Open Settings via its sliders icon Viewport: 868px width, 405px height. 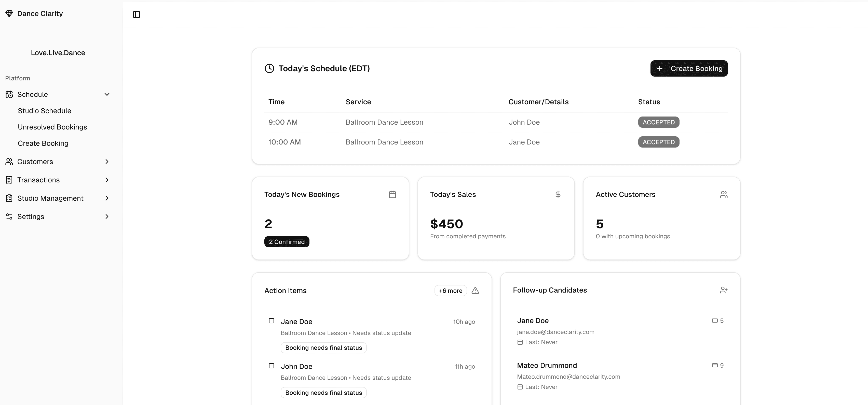(x=9, y=216)
